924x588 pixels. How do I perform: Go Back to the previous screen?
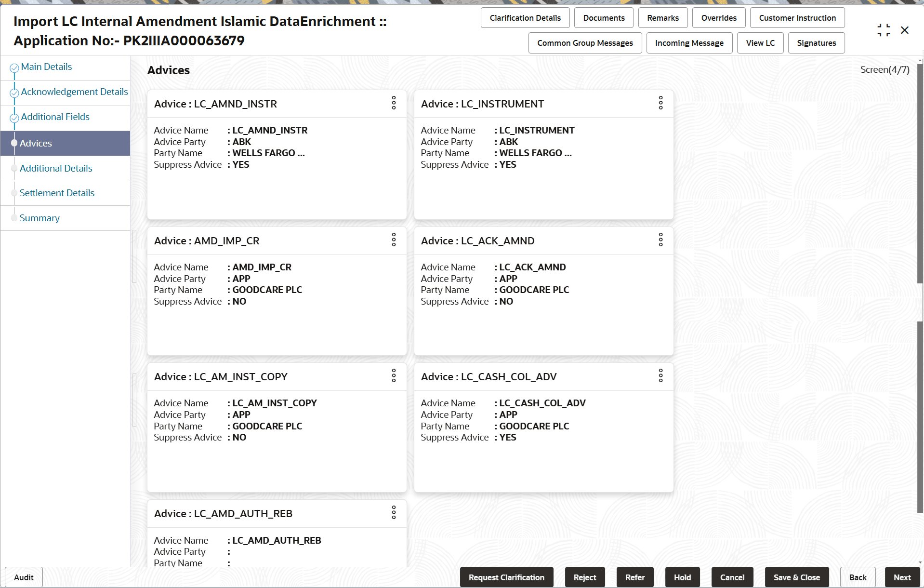858,577
